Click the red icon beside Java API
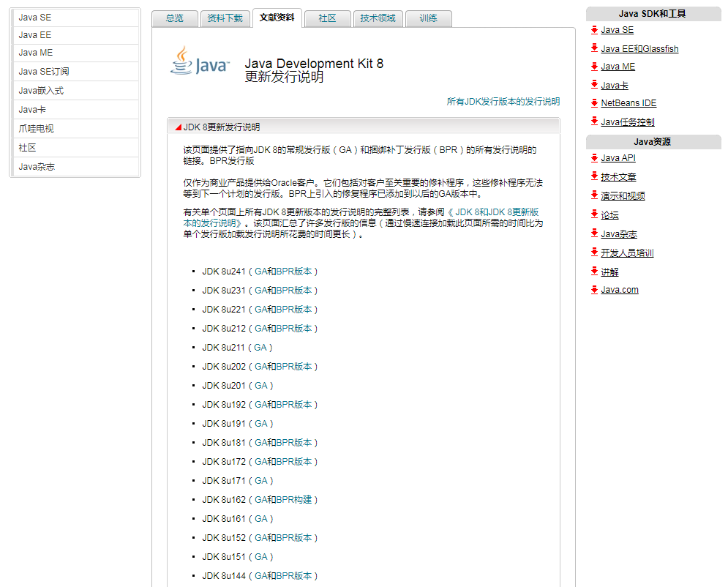The image size is (728, 587). click(594, 157)
